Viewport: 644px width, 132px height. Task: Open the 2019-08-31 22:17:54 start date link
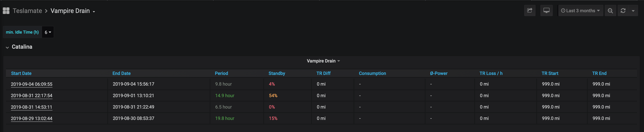point(32,96)
